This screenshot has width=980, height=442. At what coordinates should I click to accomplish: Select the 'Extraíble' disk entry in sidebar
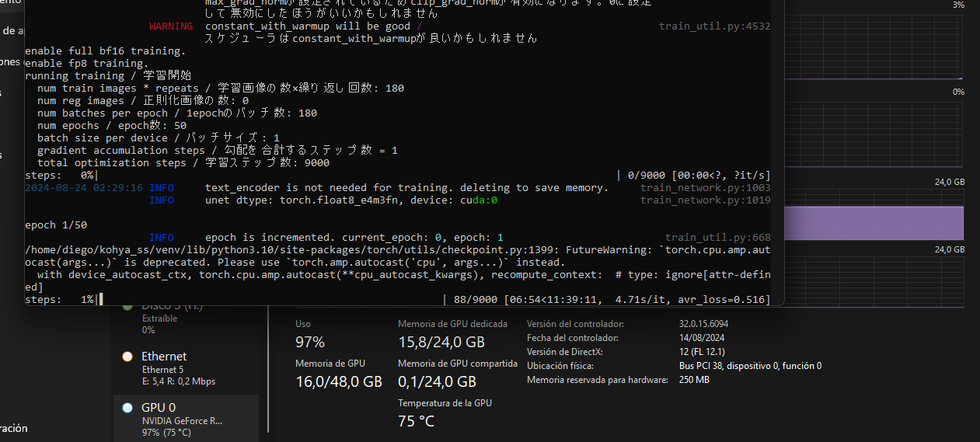tap(160, 318)
